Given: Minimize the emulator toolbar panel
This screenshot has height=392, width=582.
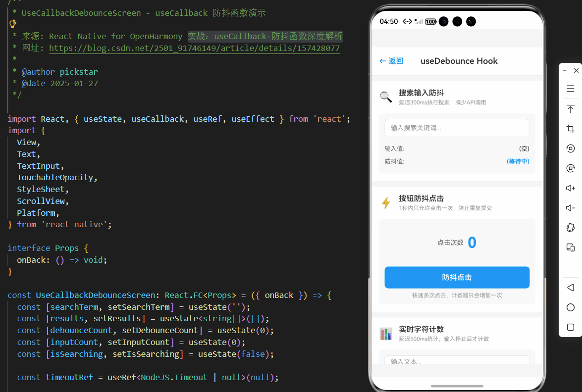Looking at the screenshot, I should tap(565, 70).
